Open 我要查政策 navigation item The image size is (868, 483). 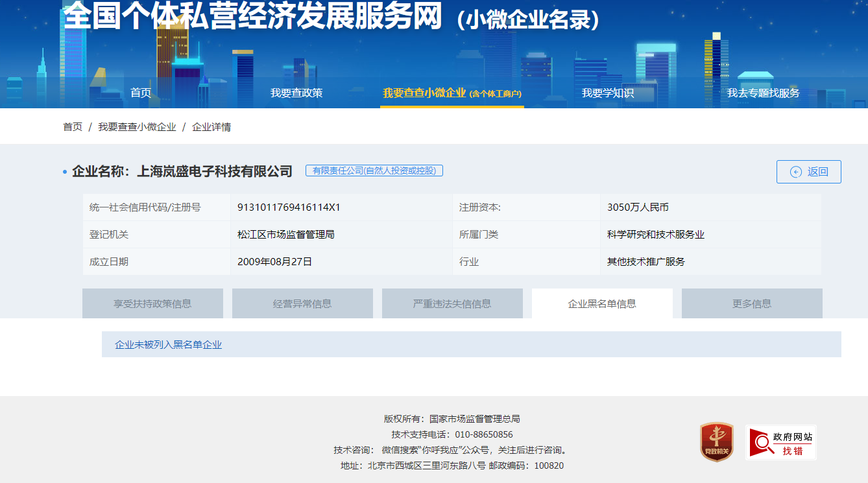click(296, 93)
